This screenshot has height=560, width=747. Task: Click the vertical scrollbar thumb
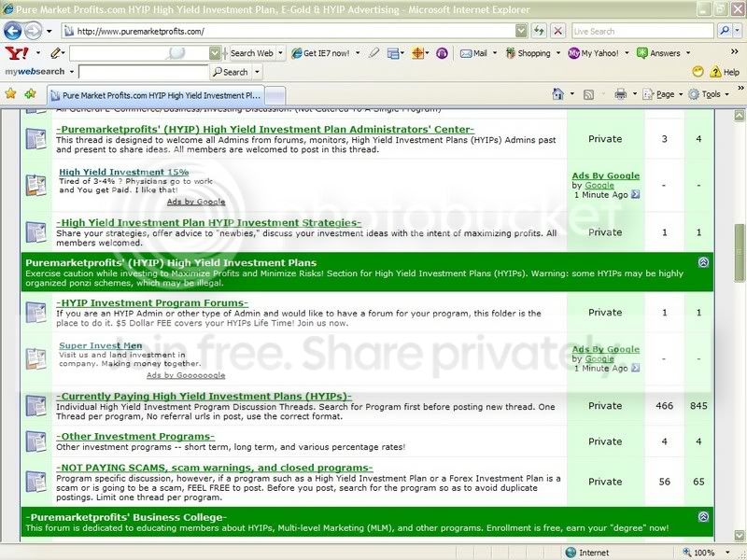[739, 252]
